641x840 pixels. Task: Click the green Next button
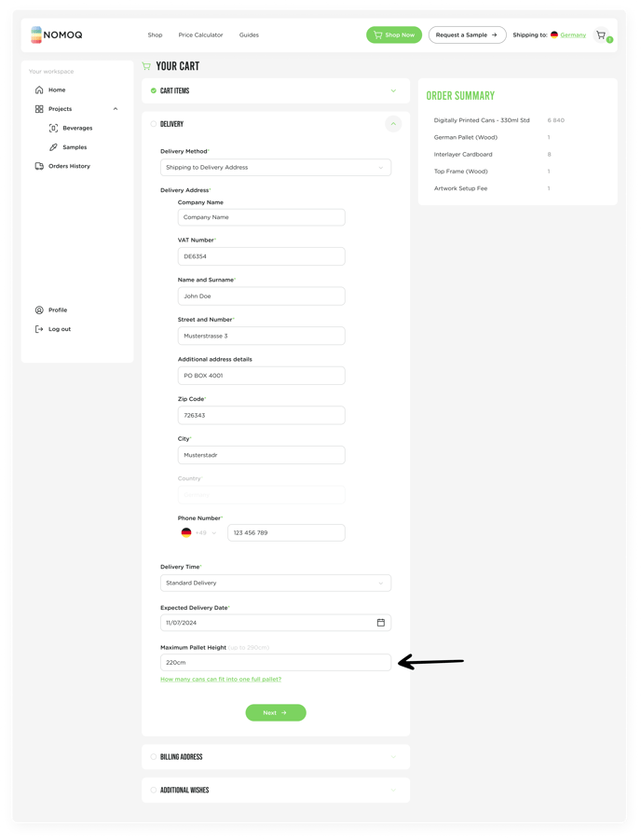276,713
